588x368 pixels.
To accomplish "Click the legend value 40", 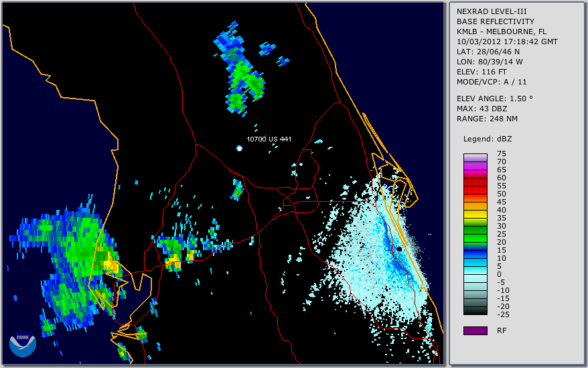I will [x=502, y=210].
